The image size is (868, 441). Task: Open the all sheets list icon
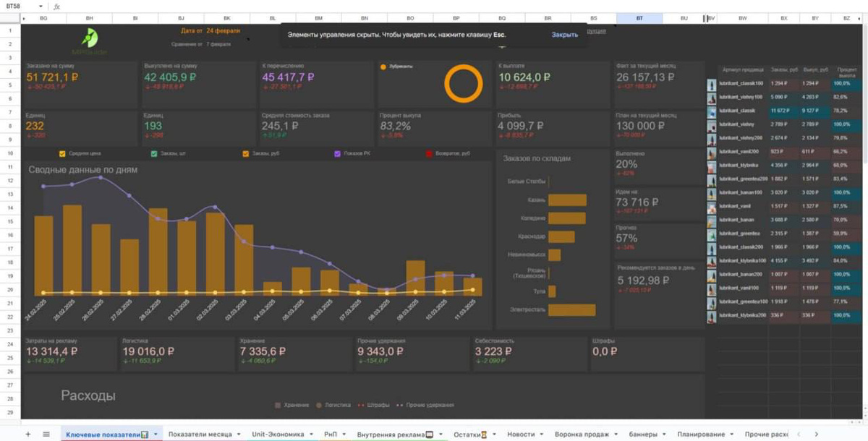(46, 434)
